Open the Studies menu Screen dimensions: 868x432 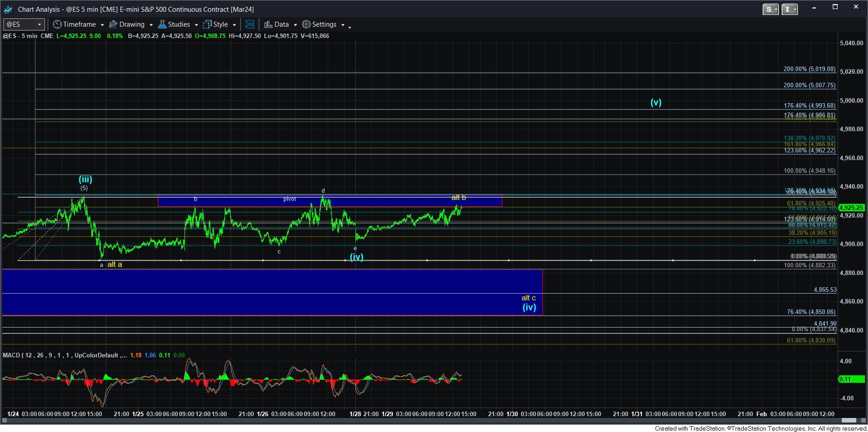tap(178, 24)
